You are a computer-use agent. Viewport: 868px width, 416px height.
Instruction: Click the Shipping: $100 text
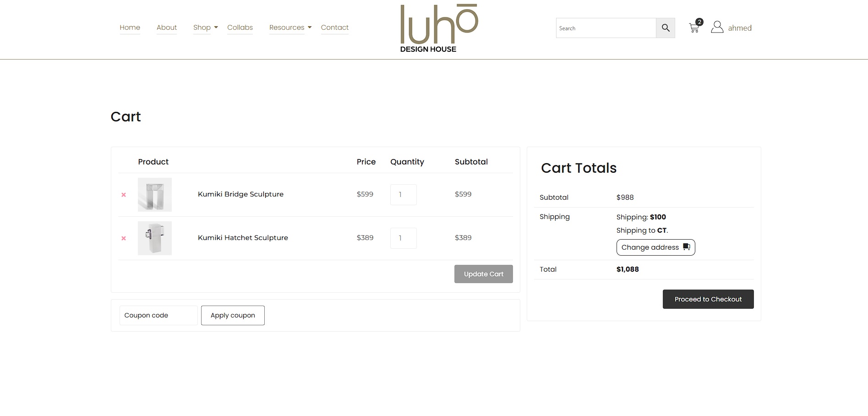[641, 217]
